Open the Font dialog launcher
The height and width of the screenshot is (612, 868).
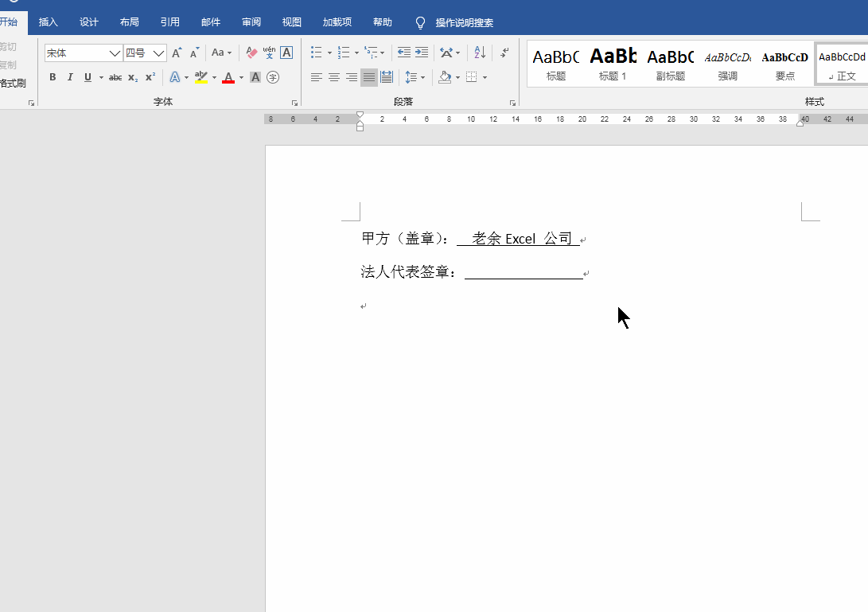point(294,103)
